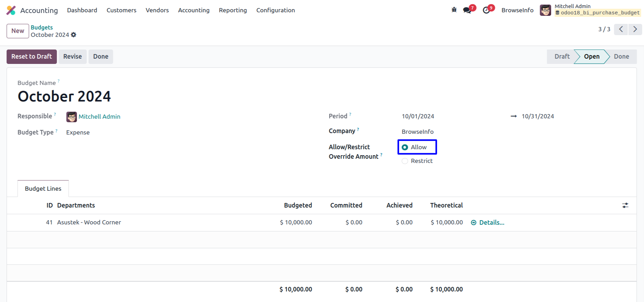Click the Accounting app logo icon
This screenshot has height=302, width=644.
[x=11, y=11]
